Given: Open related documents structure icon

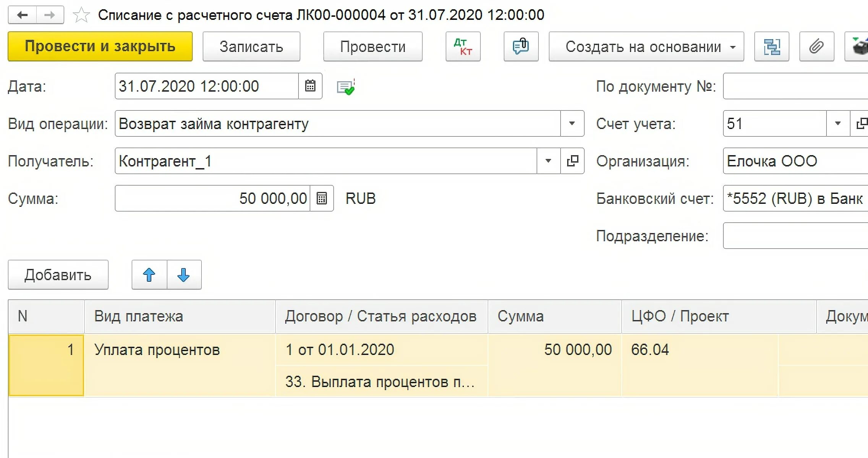Looking at the screenshot, I should click(x=771, y=47).
